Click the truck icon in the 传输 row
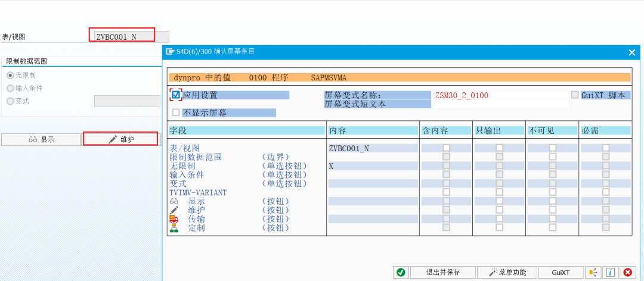 (x=174, y=218)
